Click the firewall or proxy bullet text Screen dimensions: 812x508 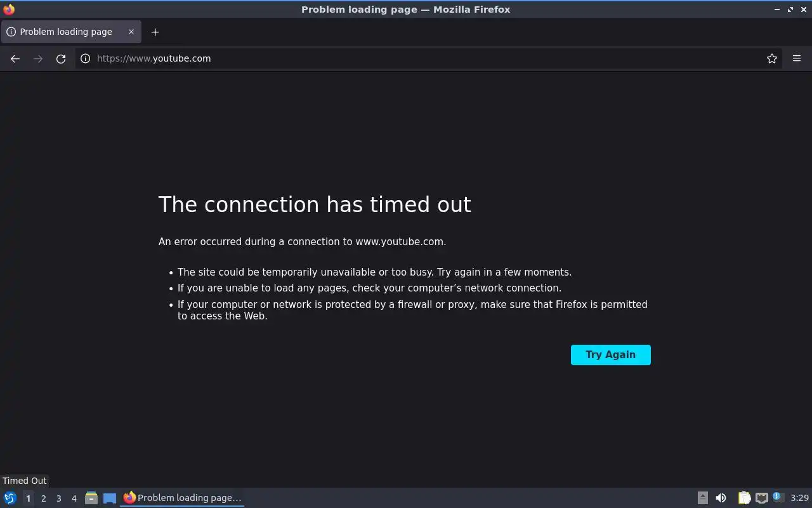click(412, 310)
